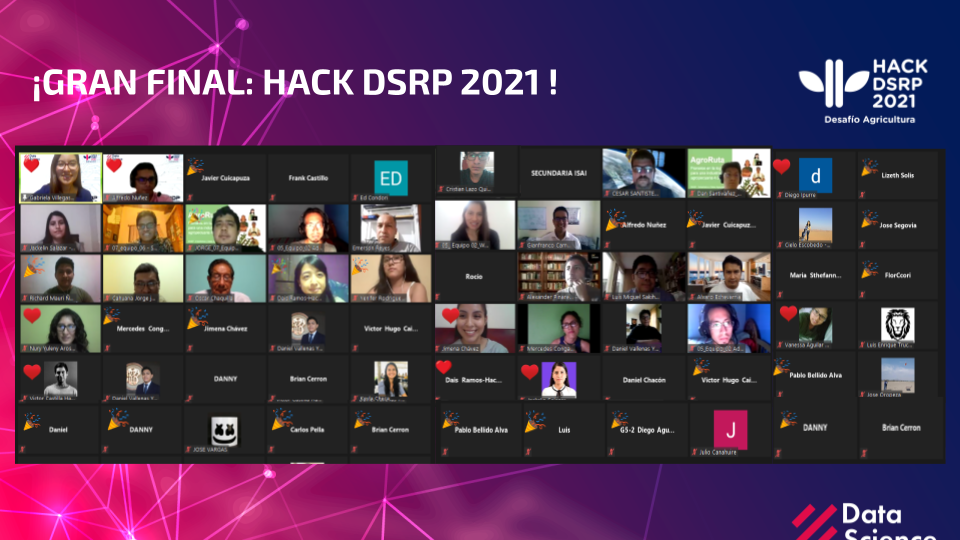The height and width of the screenshot is (540, 960).
Task: Select Oscar Chaquila's video tile
Action: [225, 279]
